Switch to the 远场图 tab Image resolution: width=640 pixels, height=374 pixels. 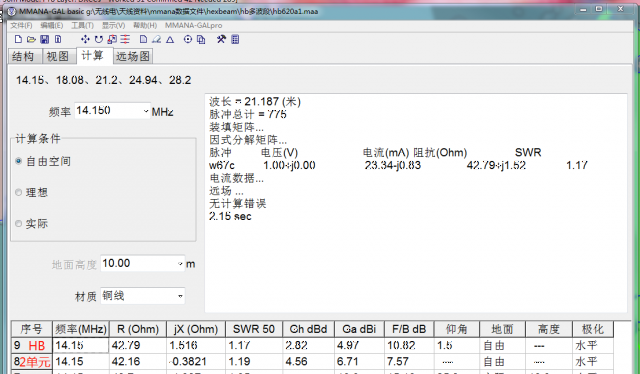tap(133, 56)
